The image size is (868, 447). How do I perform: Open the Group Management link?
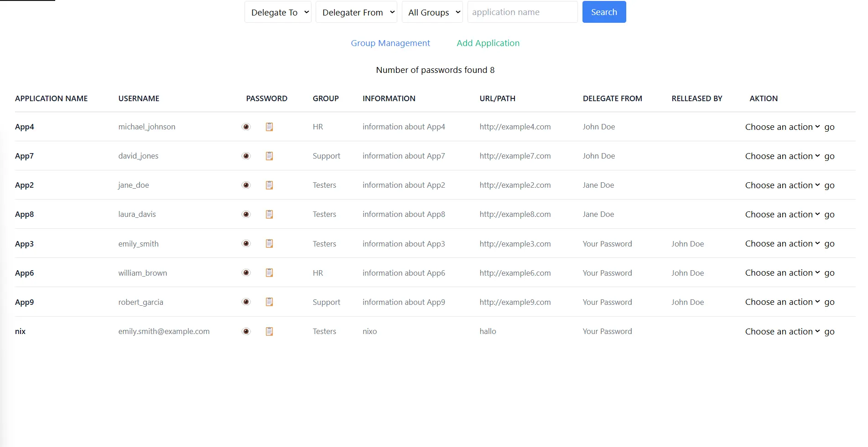tap(390, 43)
